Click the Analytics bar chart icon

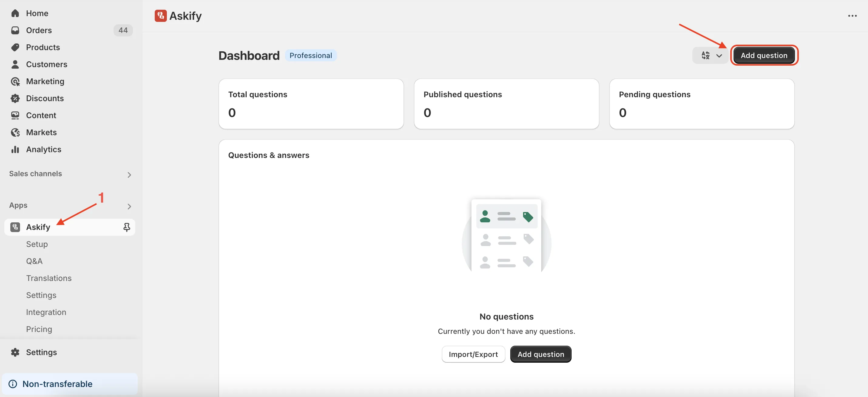click(15, 149)
